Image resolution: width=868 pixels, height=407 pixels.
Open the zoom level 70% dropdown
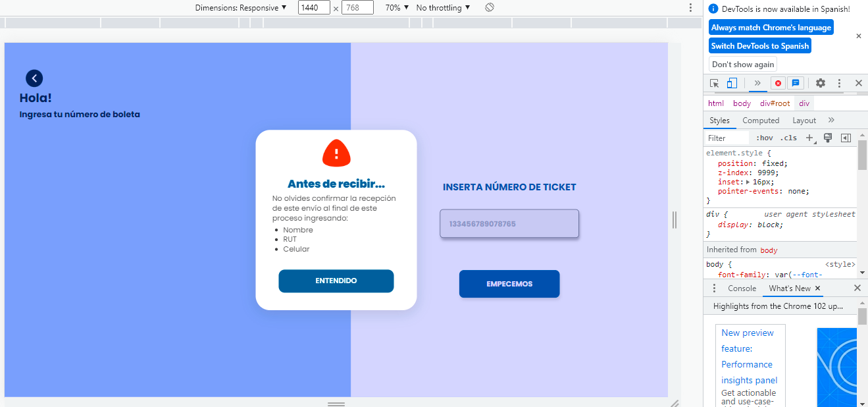tap(396, 7)
